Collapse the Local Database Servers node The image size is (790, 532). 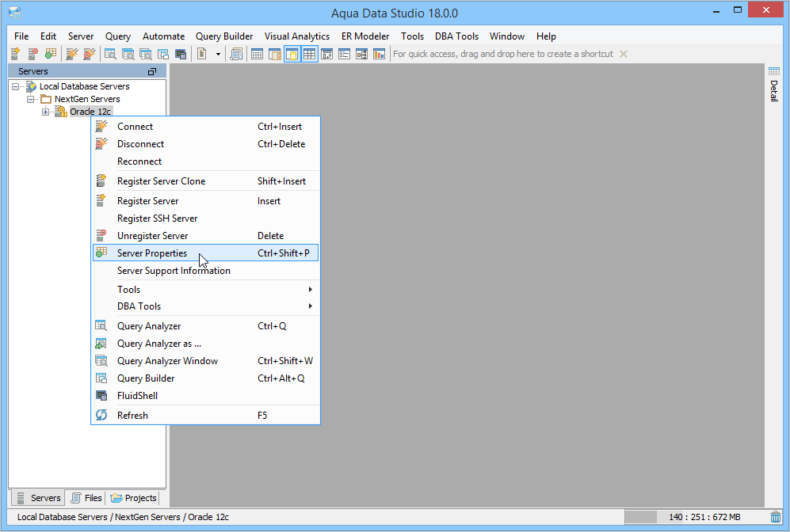[x=16, y=86]
